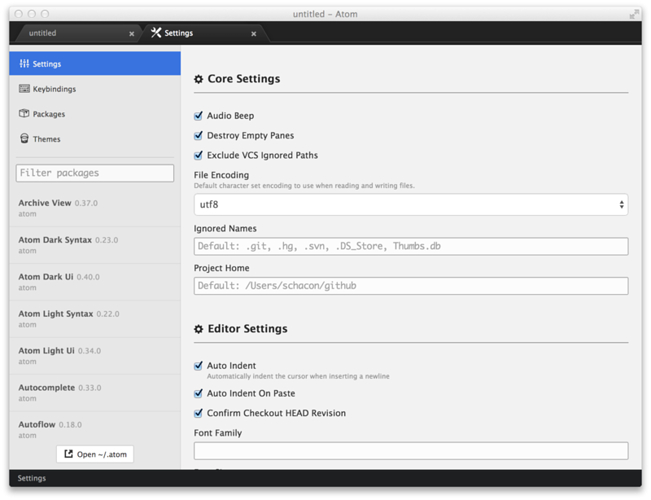651x500 pixels.
Task: Click the Themes paint bucket icon
Action: 24,139
